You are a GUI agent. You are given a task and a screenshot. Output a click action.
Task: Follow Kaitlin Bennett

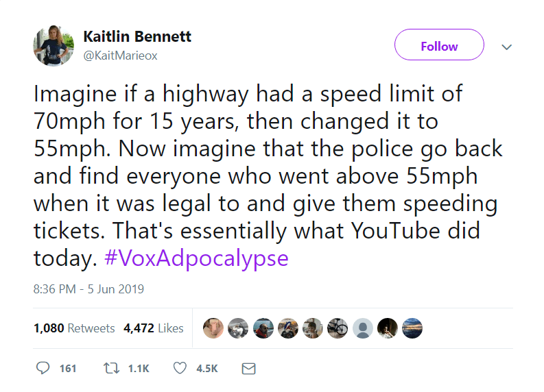coord(439,47)
